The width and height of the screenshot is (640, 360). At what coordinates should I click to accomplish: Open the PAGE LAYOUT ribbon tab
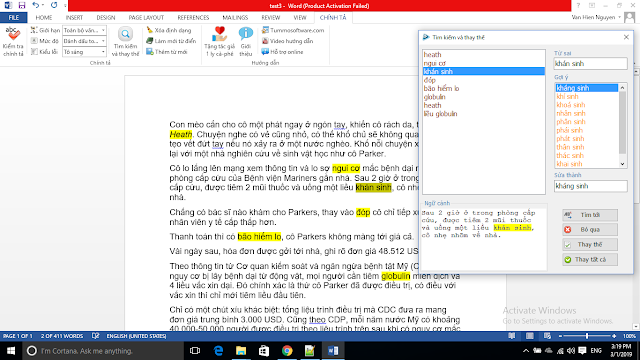[146, 18]
